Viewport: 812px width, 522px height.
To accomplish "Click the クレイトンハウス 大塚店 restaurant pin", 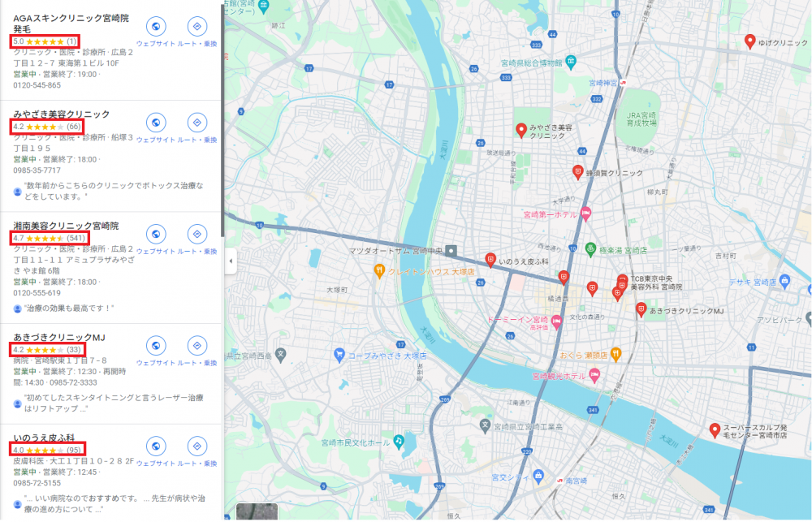I will point(379,271).
